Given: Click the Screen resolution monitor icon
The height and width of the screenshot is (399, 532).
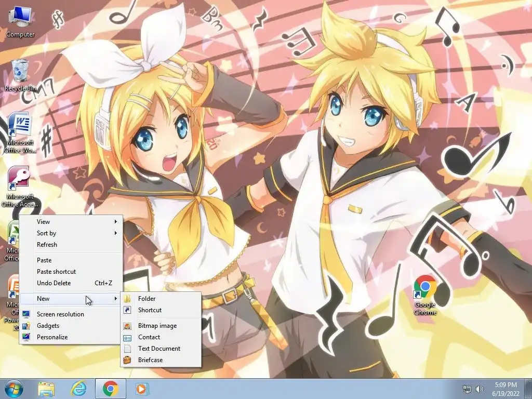Looking at the screenshot, I should (x=26, y=314).
